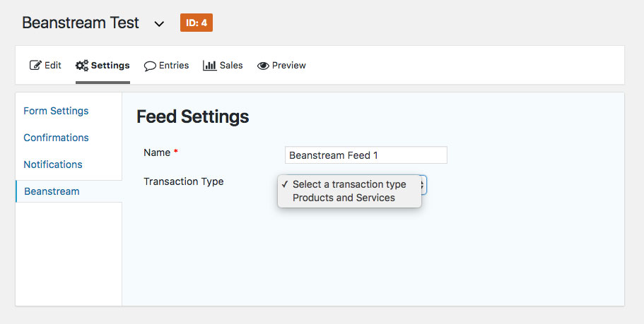
Task: Click the Transaction Type label
Action: coord(183,181)
